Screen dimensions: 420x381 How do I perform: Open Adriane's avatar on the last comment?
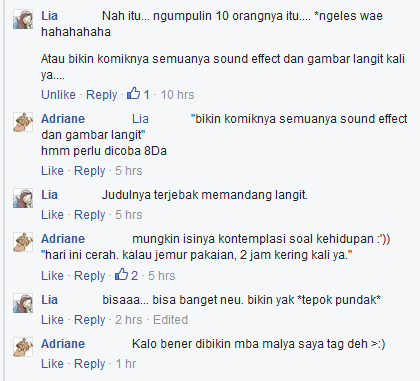(23, 347)
